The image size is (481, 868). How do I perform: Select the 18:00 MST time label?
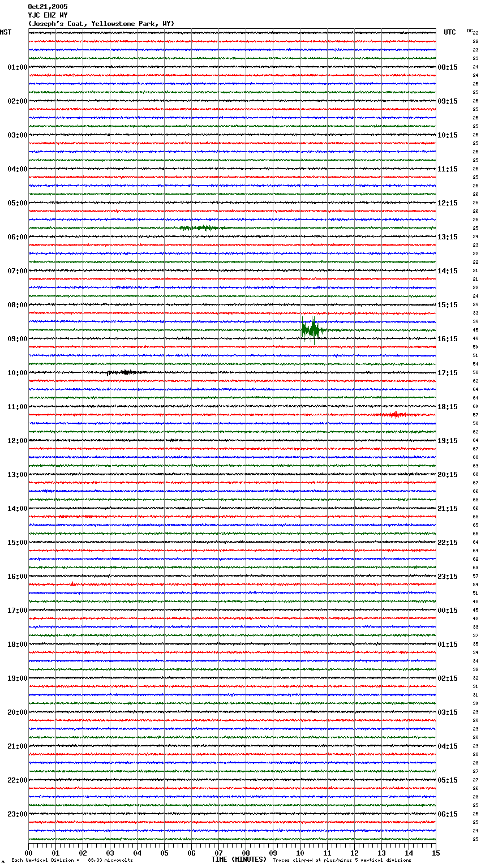coord(17,644)
